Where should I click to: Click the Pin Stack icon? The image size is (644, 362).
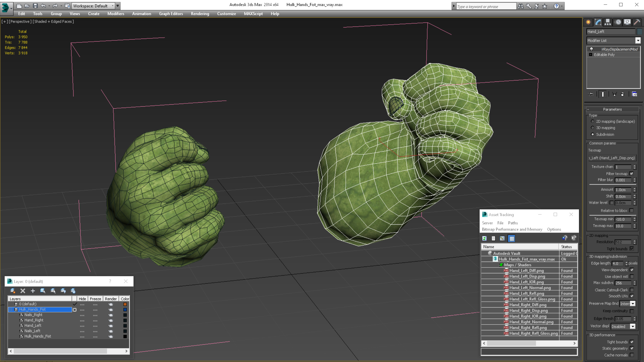pos(591,94)
